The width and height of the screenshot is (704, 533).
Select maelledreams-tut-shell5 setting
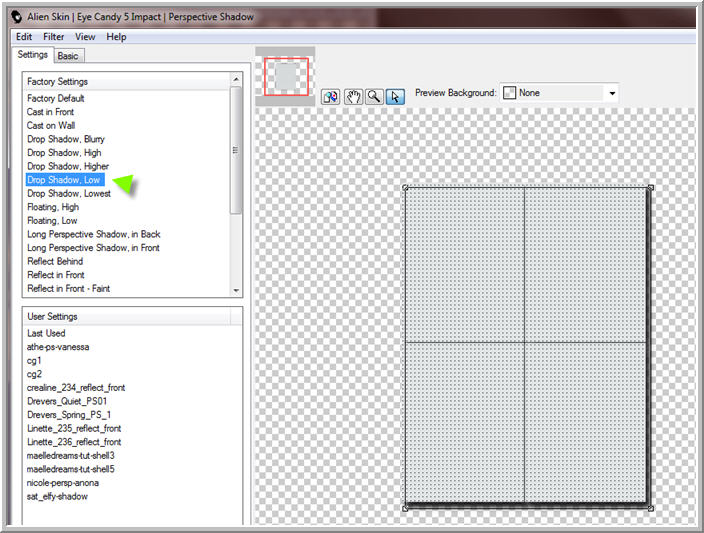(x=70, y=469)
